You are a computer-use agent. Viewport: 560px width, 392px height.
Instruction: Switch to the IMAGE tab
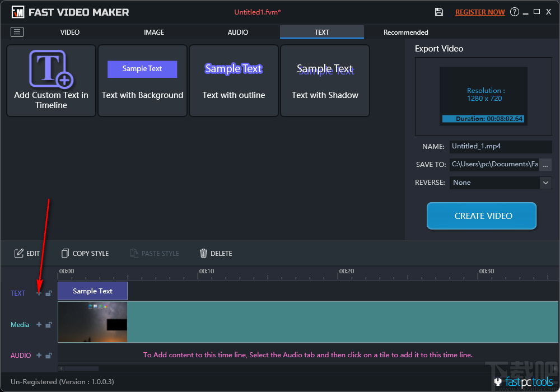[153, 32]
